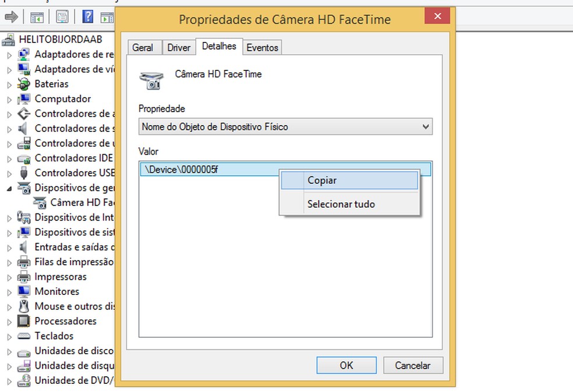This screenshot has height=392, width=573.
Task: Open the Eventos tab
Action: pyautogui.click(x=262, y=48)
